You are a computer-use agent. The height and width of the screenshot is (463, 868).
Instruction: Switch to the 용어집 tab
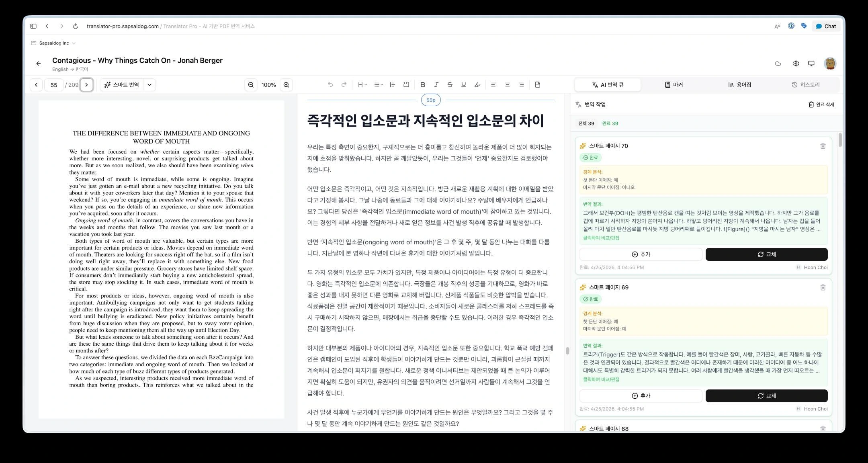740,85
